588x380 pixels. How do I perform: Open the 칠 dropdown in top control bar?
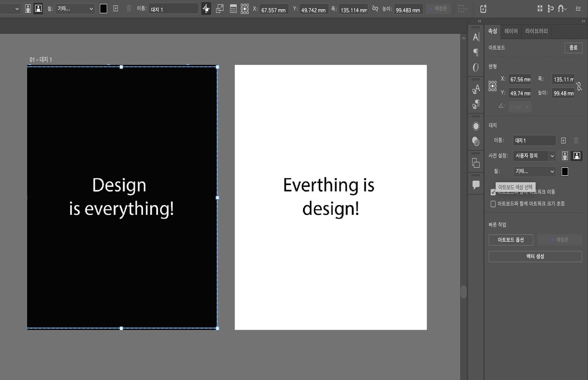click(75, 9)
